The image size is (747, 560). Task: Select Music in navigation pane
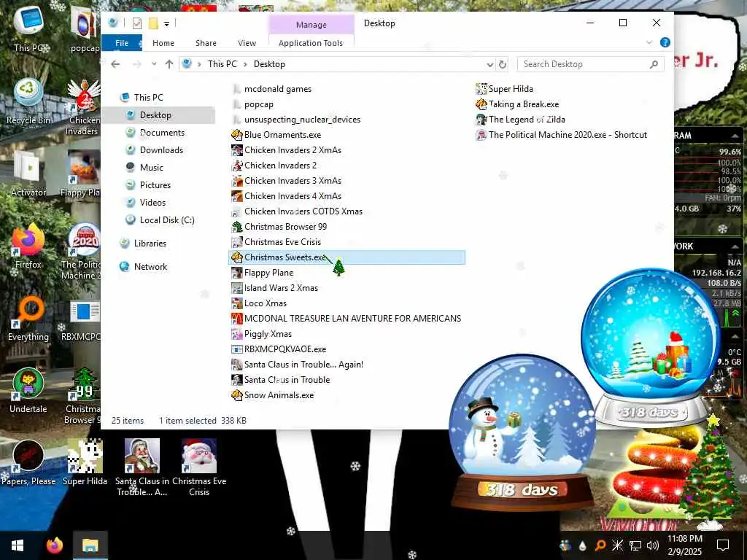point(152,168)
